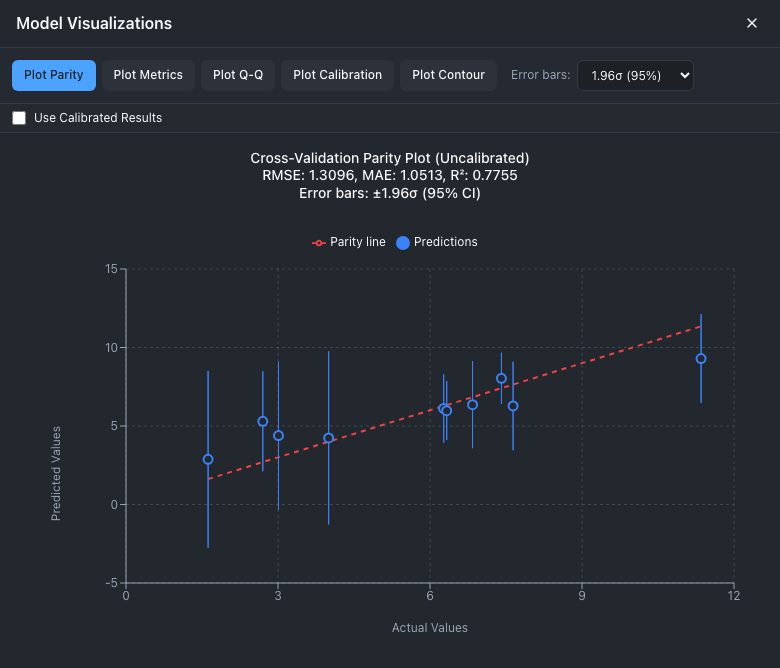Click the 'Error bars:' label text
This screenshot has height=668, width=780.
click(540, 75)
